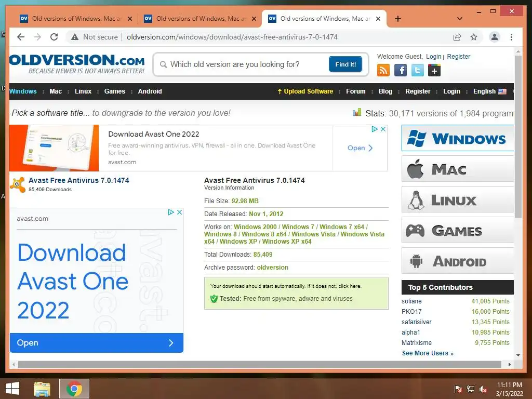Click the vertical page scrollbar thumb
Viewport: 532px width, 399px height.
[x=518, y=137]
